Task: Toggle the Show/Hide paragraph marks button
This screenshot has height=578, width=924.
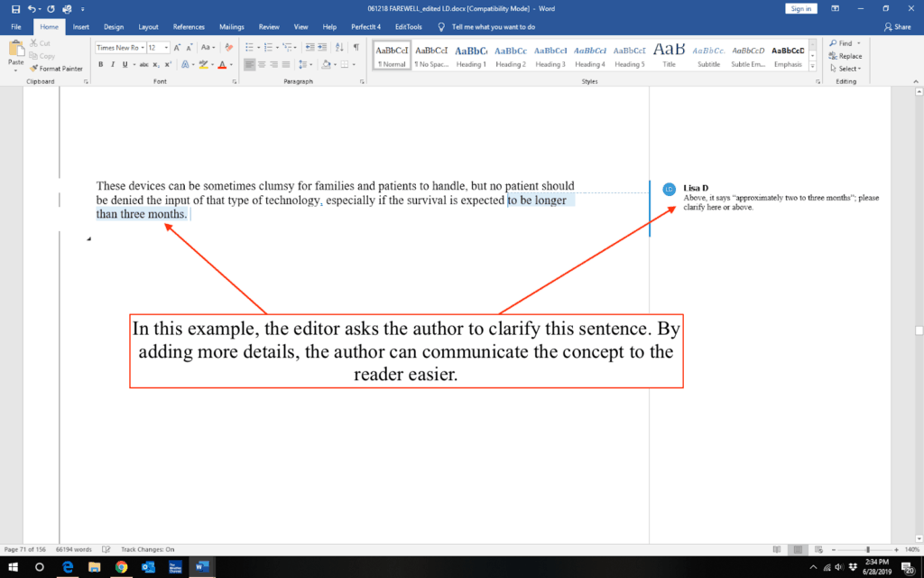Action: click(x=356, y=47)
